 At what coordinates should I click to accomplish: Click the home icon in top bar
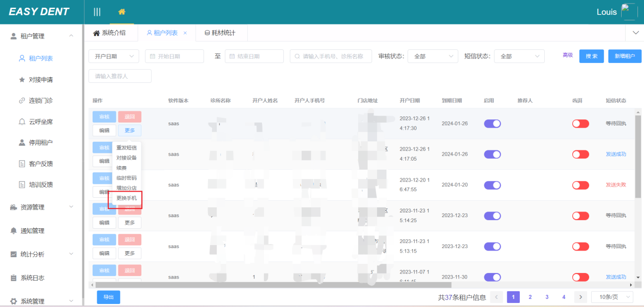122,12
